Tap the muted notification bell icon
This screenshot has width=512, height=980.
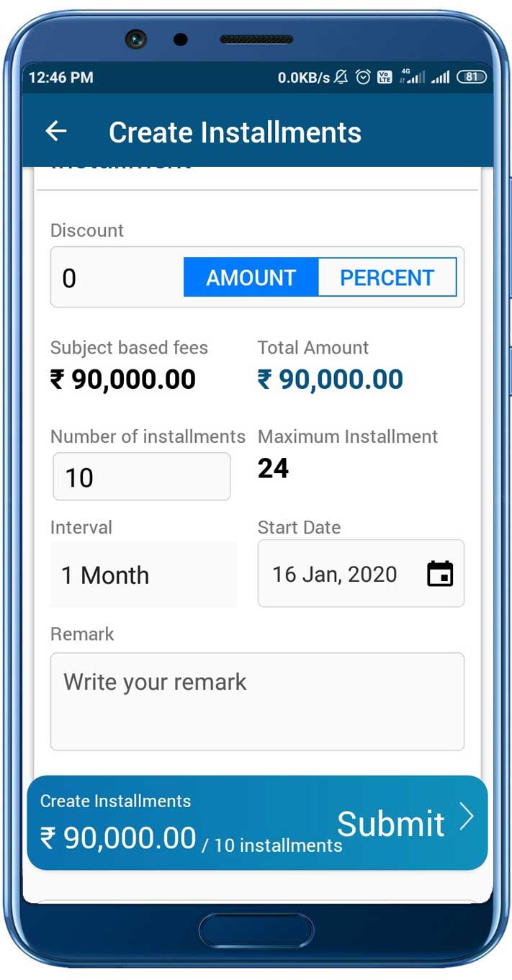point(342,77)
